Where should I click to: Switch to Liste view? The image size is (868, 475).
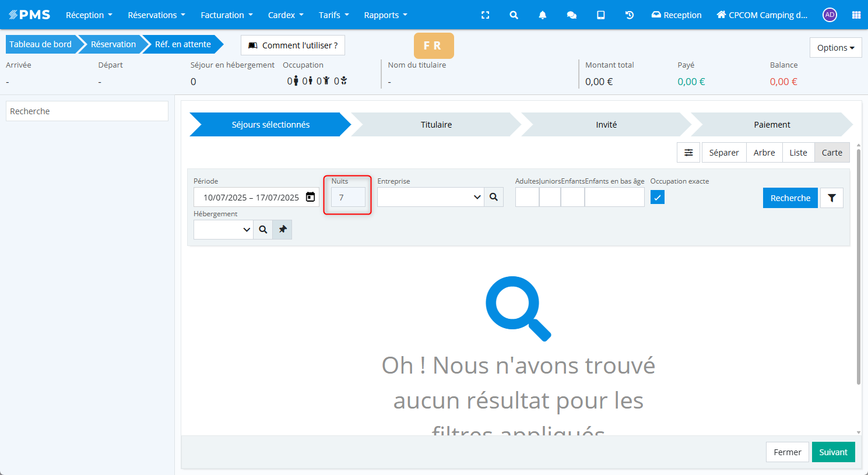(x=798, y=153)
